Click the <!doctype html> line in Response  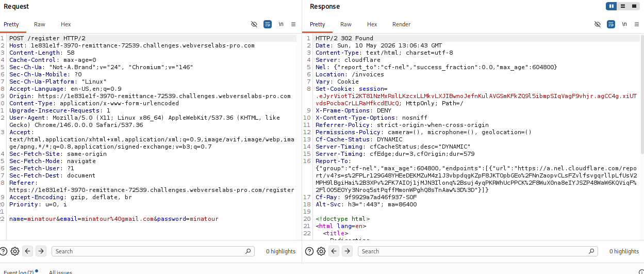click(x=342, y=219)
